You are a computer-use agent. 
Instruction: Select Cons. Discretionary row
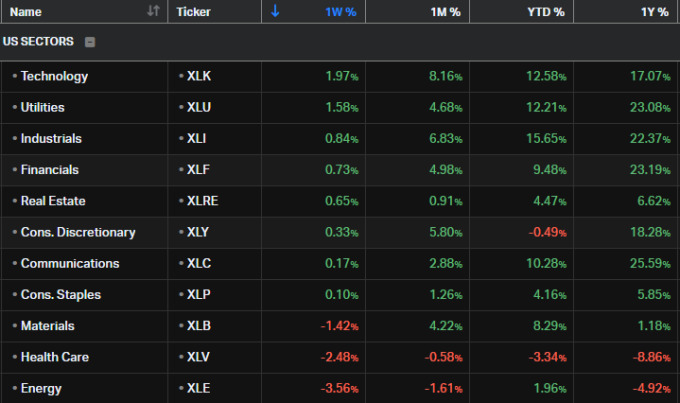pos(78,232)
